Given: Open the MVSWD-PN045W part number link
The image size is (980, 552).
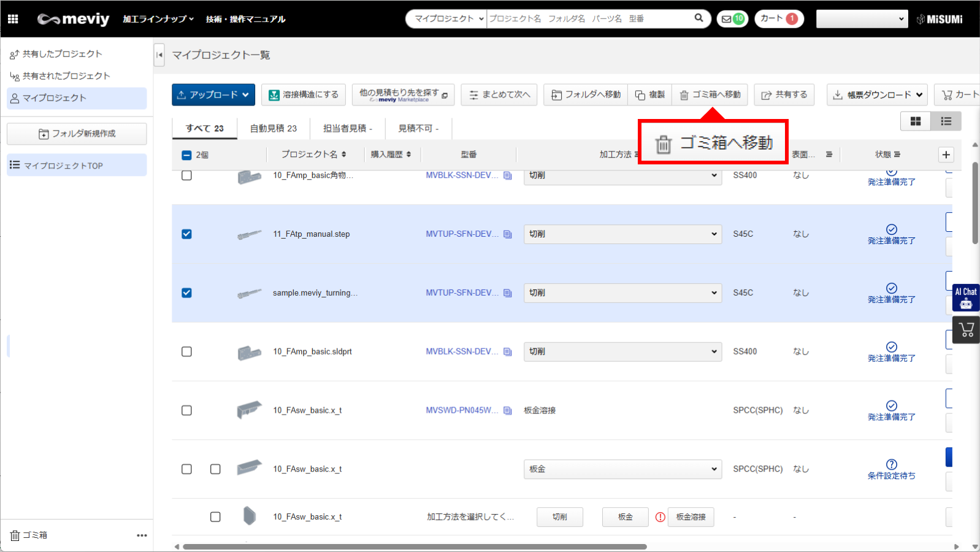Looking at the screenshot, I should [x=462, y=410].
